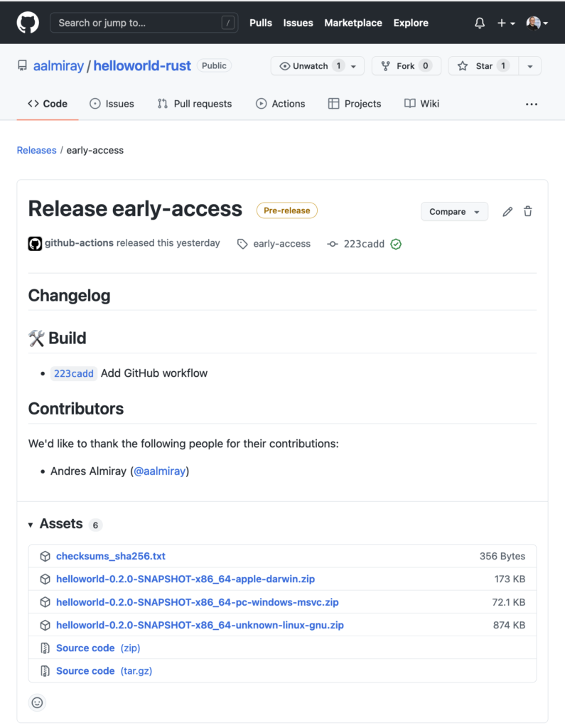Go back via the Releases breadcrumb link
This screenshot has width=565, height=728.
(36, 150)
